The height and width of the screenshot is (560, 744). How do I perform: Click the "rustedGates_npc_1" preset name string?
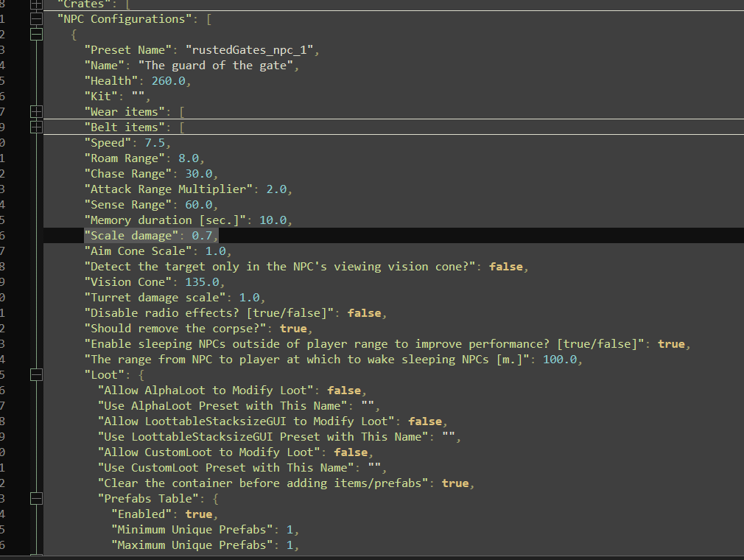point(251,50)
